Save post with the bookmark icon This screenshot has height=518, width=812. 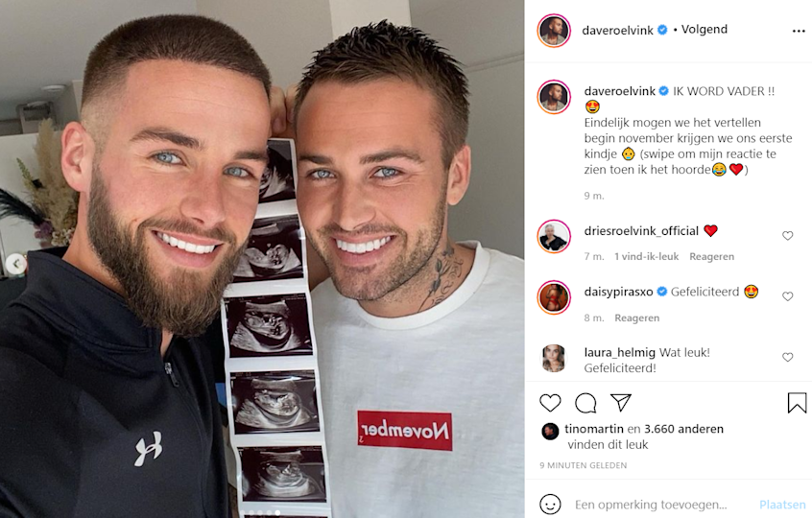pyautogui.click(x=797, y=403)
